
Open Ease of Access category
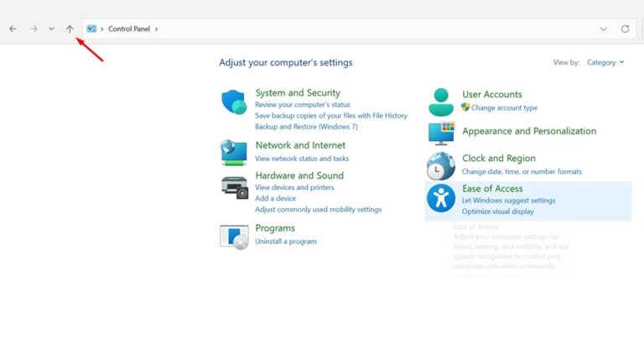tap(492, 189)
